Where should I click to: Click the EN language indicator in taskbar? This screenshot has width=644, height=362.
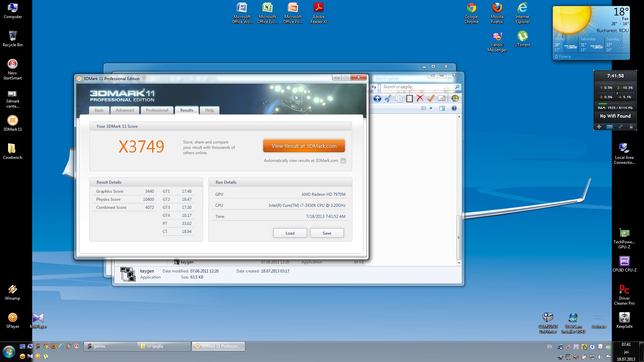549,347
